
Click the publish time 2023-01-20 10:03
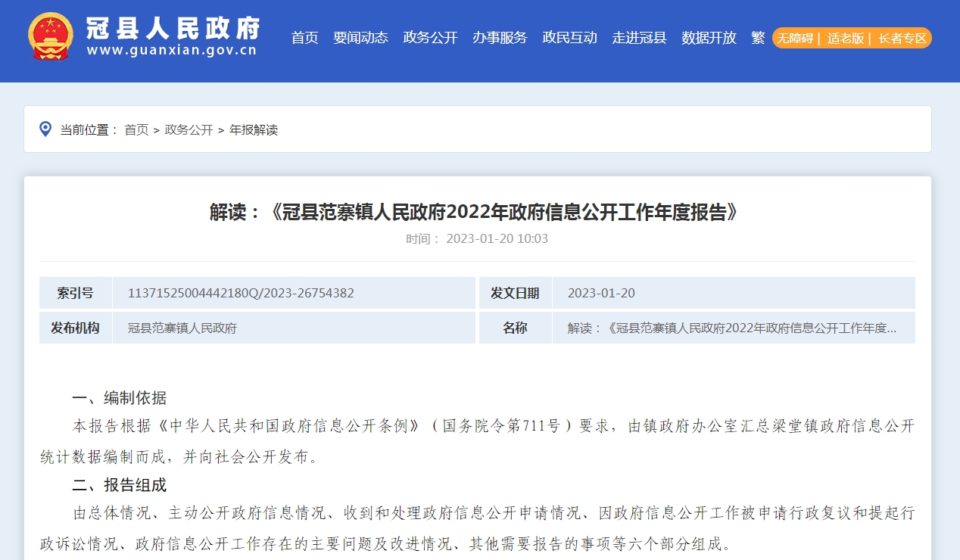point(497,238)
